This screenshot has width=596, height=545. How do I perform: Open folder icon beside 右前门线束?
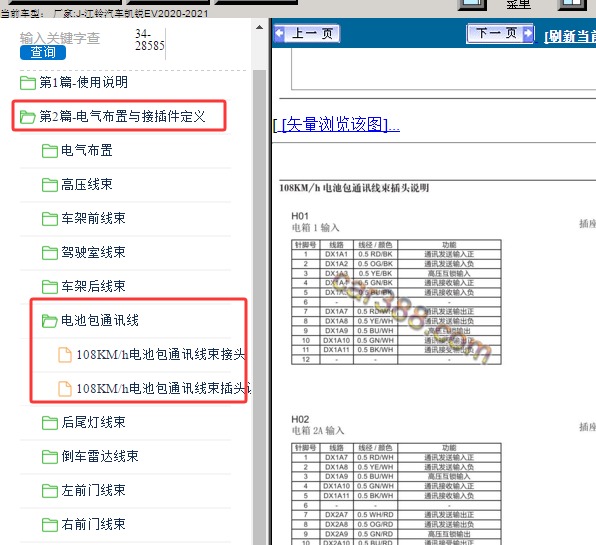(x=50, y=524)
